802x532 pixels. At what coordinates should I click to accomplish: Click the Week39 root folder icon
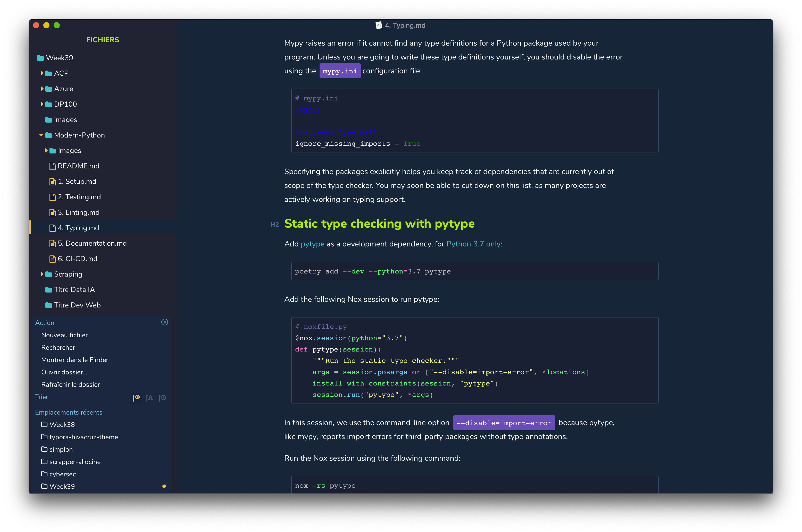40,58
